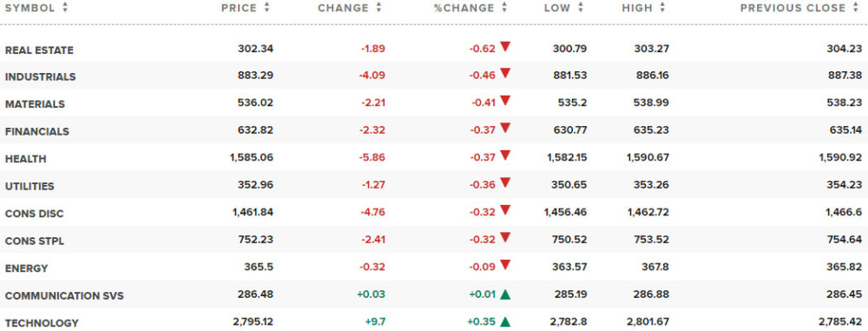
Task: Open the ENERGY sector link
Action: [27, 268]
